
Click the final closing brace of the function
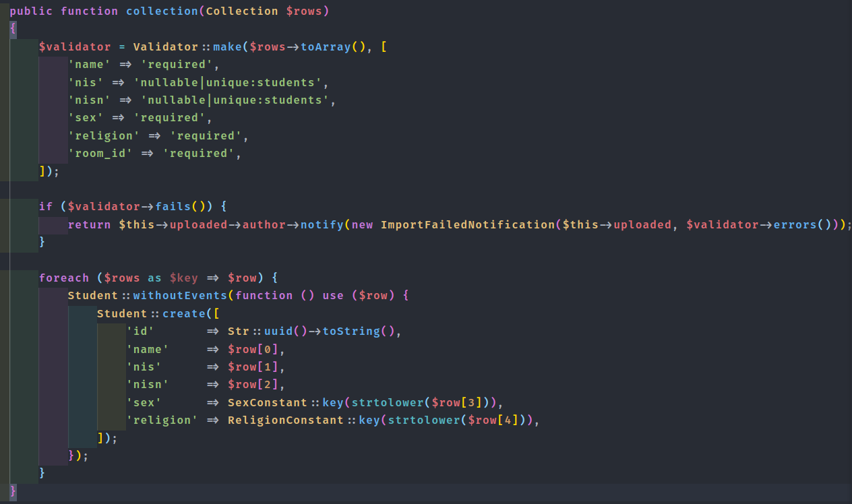click(13, 491)
